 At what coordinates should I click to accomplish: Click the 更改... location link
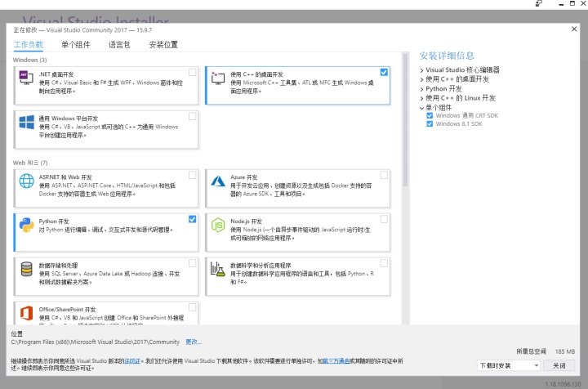click(194, 342)
